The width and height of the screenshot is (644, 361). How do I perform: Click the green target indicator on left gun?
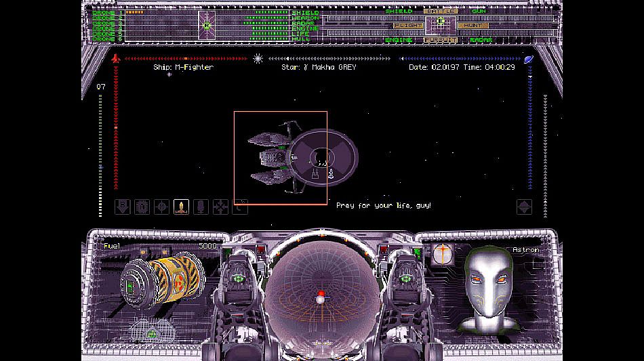point(239,278)
